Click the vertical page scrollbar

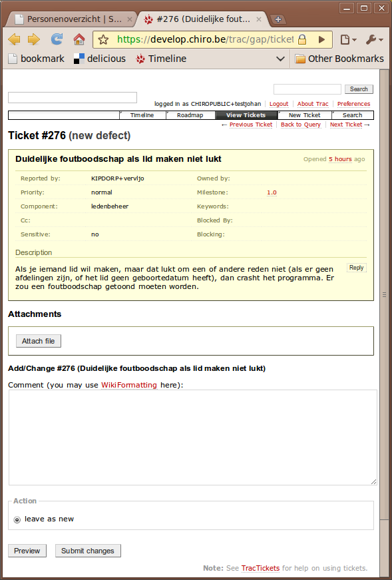[x=385, y=295]
